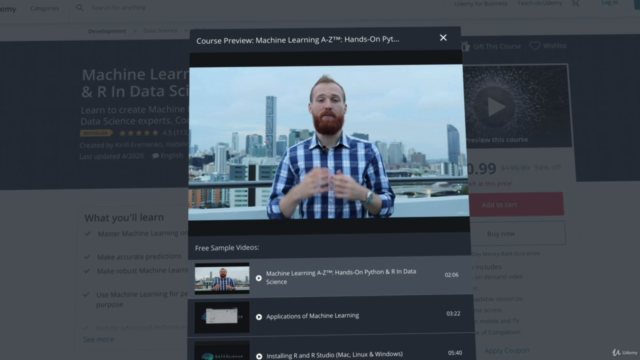Click the Gift This Course label
The image size is (640, 360).
[497, 47]
